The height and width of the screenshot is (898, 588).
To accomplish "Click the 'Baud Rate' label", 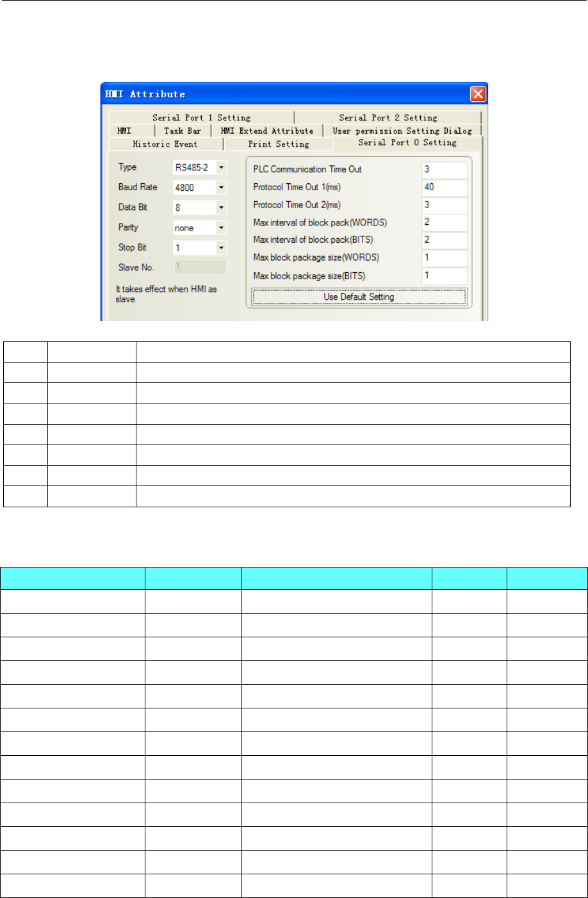I will tap(138, 187).
